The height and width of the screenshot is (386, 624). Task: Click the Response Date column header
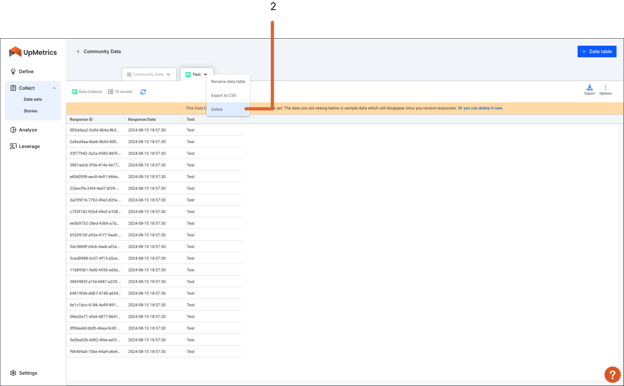pyautogui.click(x=142, y=119)
